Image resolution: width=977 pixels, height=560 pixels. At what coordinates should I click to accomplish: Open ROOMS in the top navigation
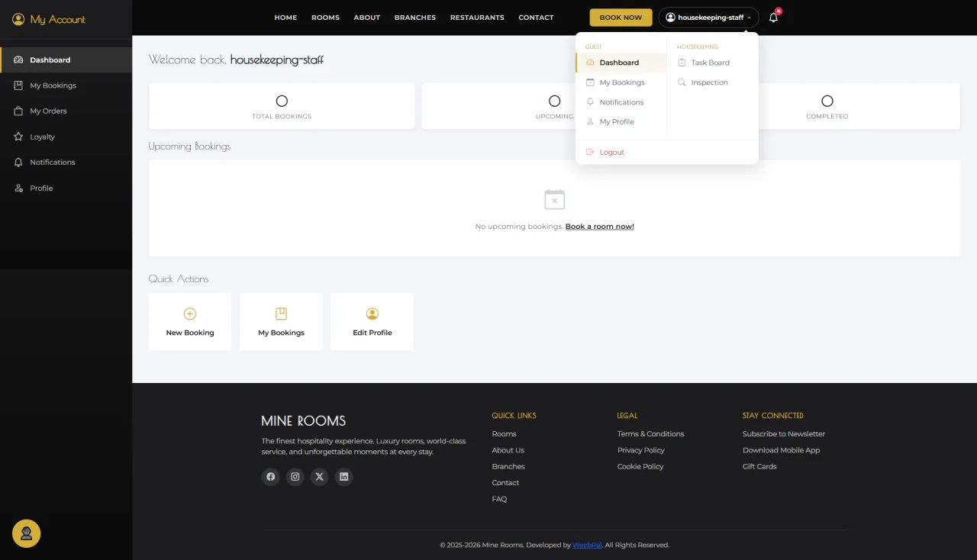(325, 18)
